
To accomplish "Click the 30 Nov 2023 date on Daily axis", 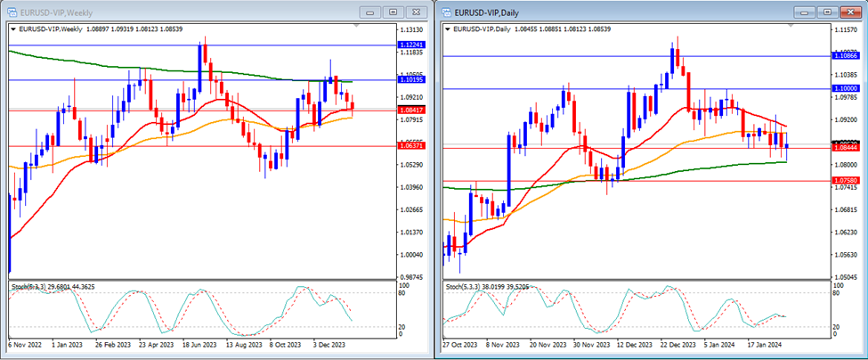I will pyautogui.click(x=590, y=344).
